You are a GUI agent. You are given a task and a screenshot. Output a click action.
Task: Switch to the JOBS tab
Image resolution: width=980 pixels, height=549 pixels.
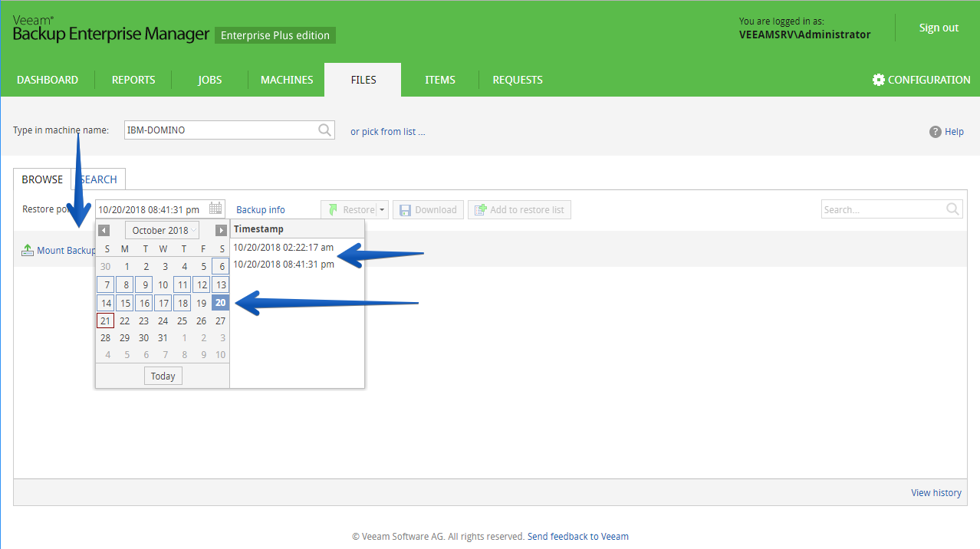point(210,80)
